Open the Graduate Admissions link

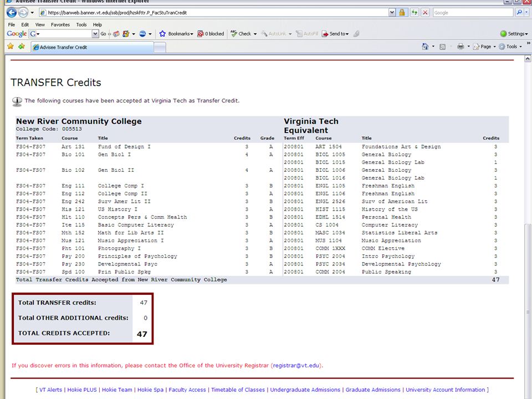[x=373, y=390]
